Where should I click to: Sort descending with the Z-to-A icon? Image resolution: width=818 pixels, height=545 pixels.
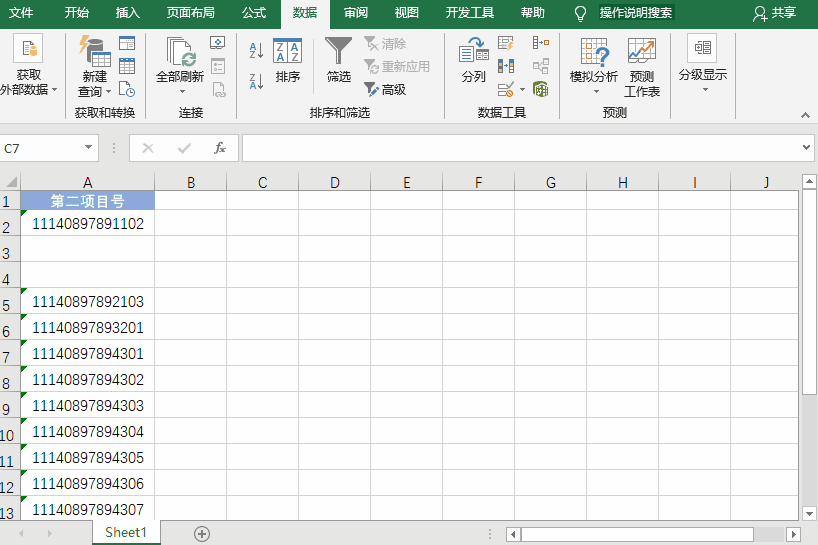coord(256,81)
